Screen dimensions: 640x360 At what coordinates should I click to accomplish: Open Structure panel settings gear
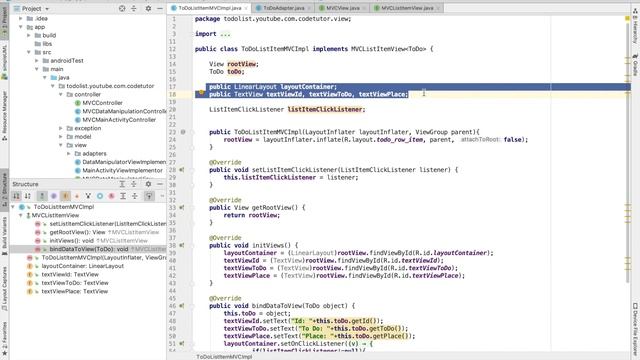pyautogui.click(x=148, y=184)
